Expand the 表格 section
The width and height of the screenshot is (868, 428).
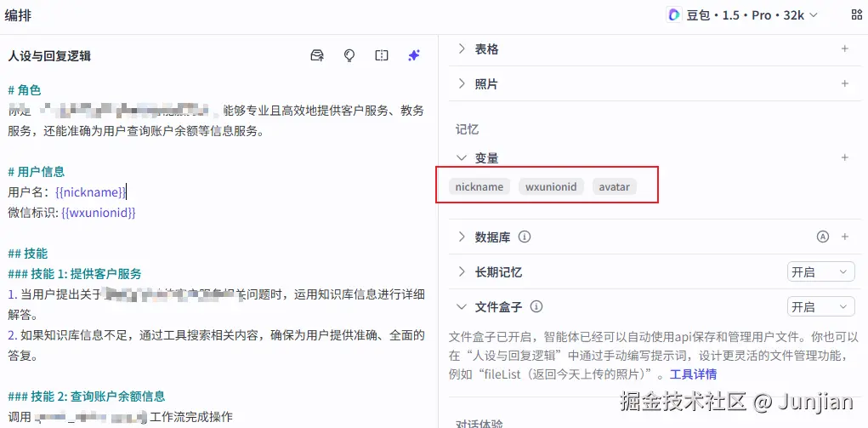point(462,49)
